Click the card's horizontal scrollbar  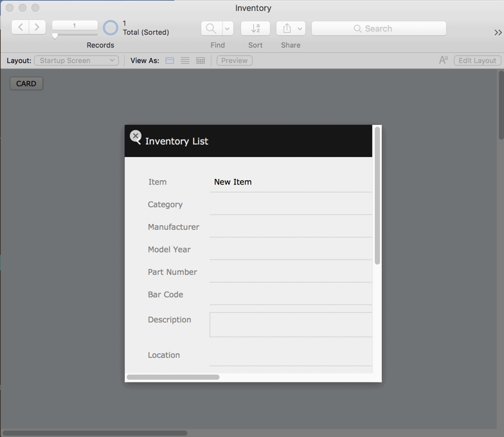coord(173,377)
